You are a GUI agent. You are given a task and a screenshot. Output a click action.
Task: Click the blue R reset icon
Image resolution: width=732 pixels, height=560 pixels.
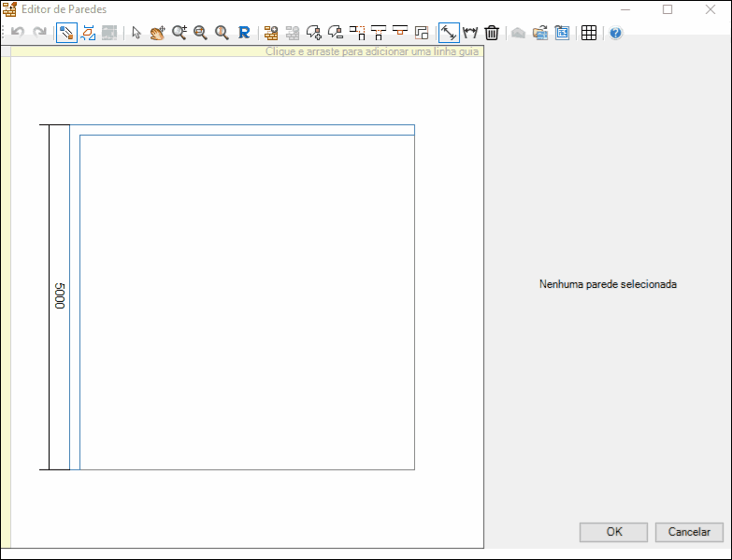(x=244, y=33)
